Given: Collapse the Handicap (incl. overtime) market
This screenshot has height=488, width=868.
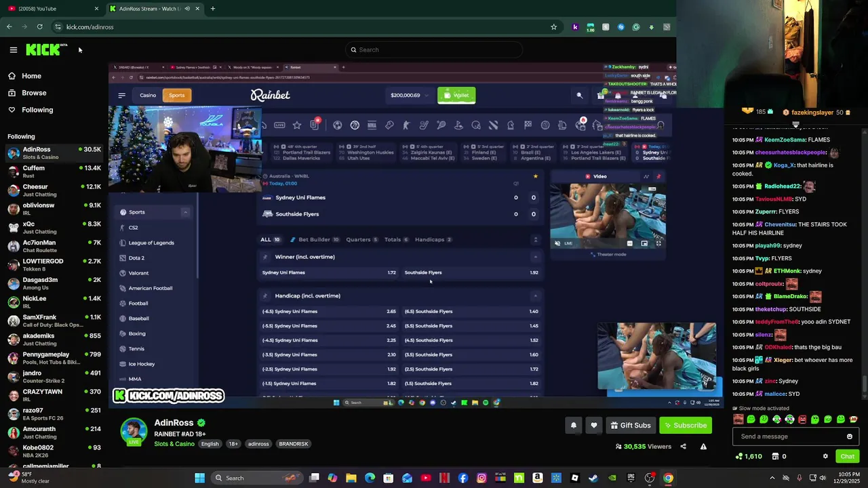Looking at the screenshot, I should point(536,296).
